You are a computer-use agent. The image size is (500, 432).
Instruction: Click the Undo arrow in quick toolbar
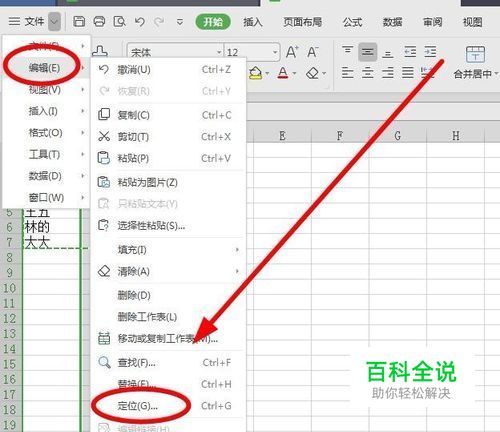coord(140,22)
